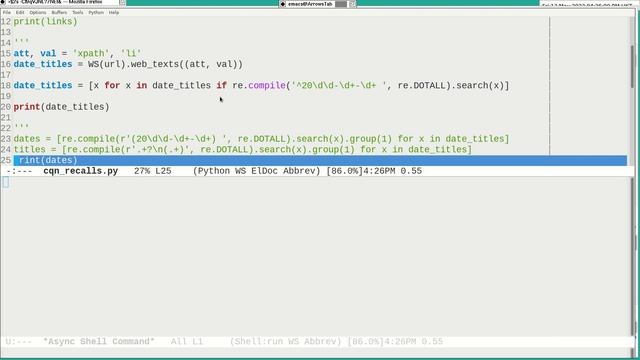Click the triple-quote on line 14
The height and width of the screenshot is (360, 640).
point(21,42)
